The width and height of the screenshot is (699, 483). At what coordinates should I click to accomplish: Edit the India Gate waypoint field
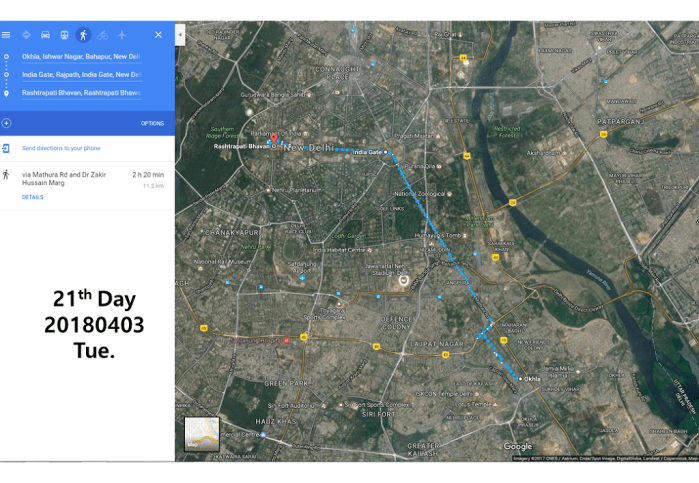[x=81, y=74]
